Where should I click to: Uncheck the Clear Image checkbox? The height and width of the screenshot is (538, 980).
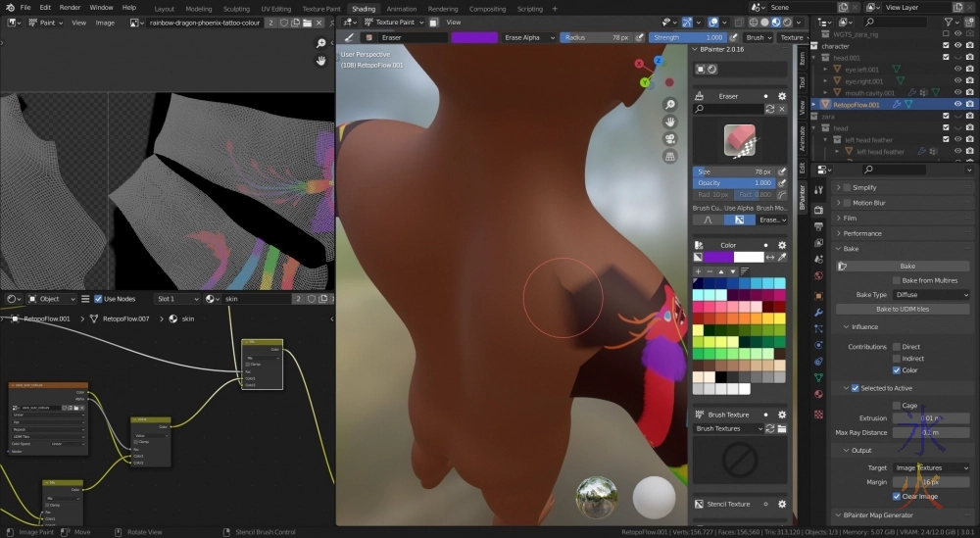point(897,497)
